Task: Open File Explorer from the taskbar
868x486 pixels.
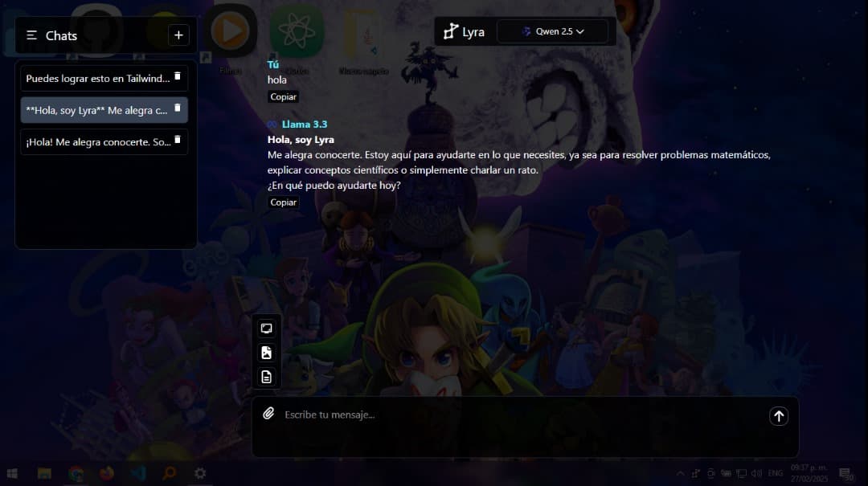Action: [x=44, y=473]
